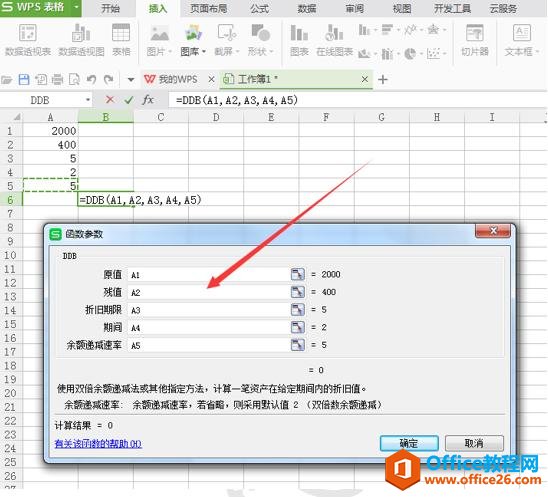
Task: Expand the 图片 dropdown arrow
Action: [170, 52]
